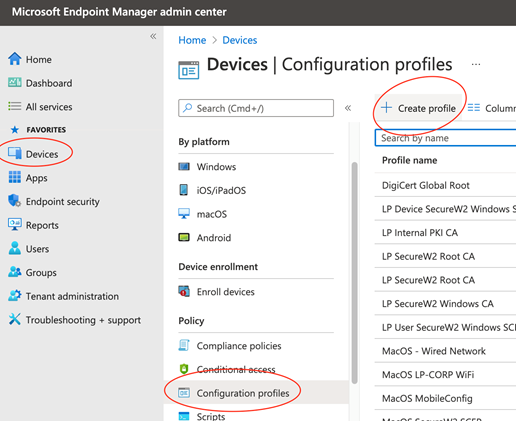Screen dimensions: 516x421
Task: Open Troubleshooting + support
Action: (x=83, y=320)
